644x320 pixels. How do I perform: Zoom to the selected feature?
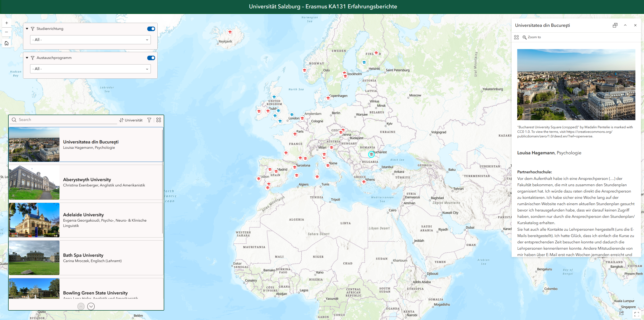coord(532,37)
